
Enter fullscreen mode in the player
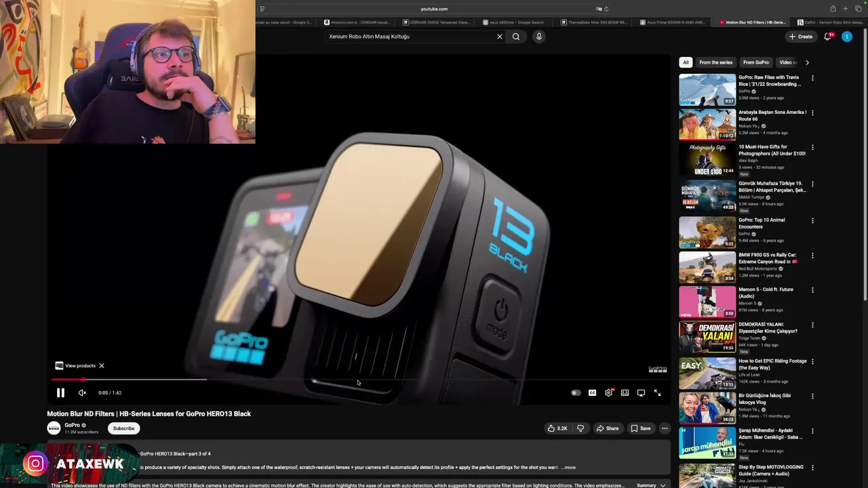point(657,392)
